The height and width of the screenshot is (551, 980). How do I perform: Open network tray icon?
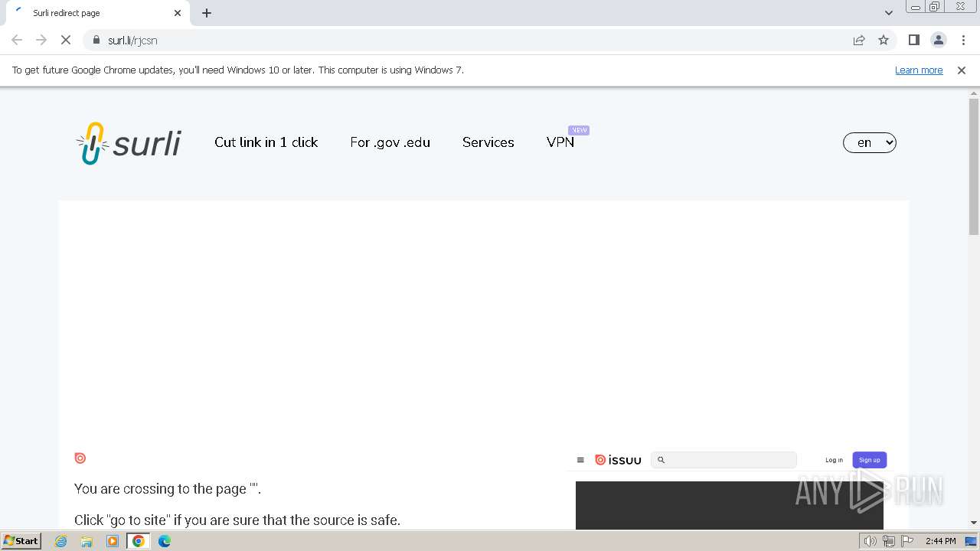click(x=889, y=541)
